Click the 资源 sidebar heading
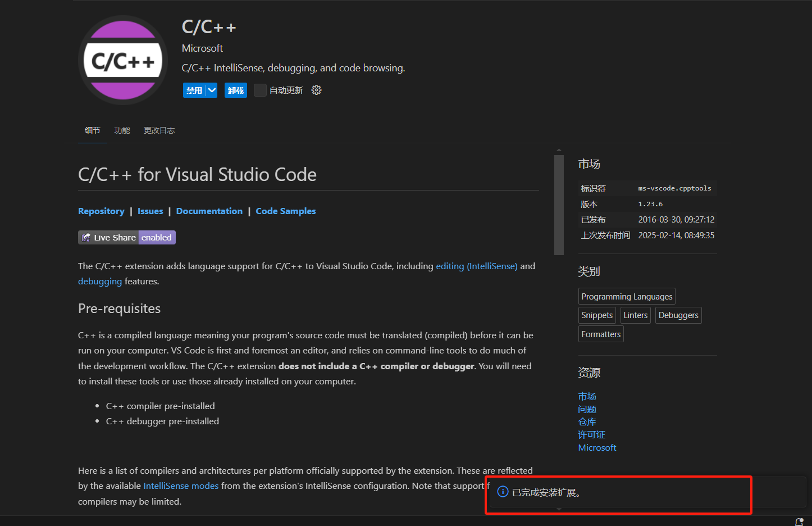Screen dimensions: 812x526 click(x=589, y=373)
